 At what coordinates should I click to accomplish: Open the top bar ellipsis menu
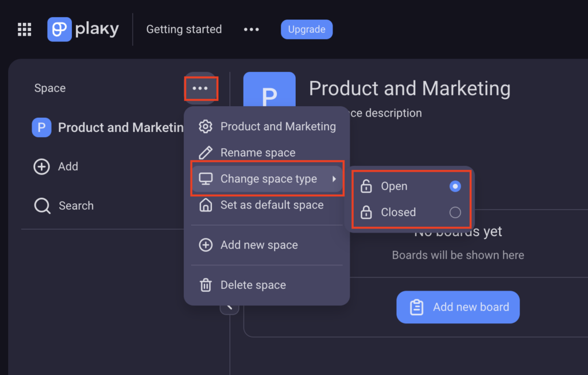tap(251, 29)
